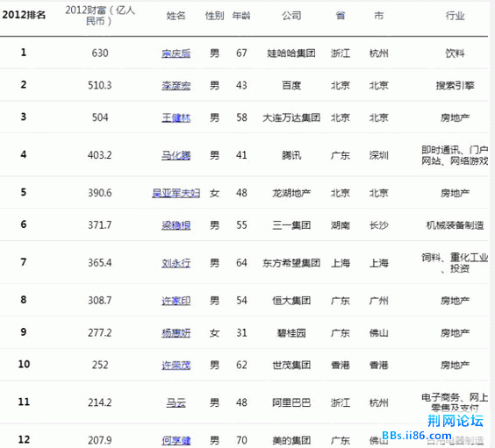This screenshot has height=448, width=495.
Task: Click the 行业 column header
Action: tap(455, 16)
